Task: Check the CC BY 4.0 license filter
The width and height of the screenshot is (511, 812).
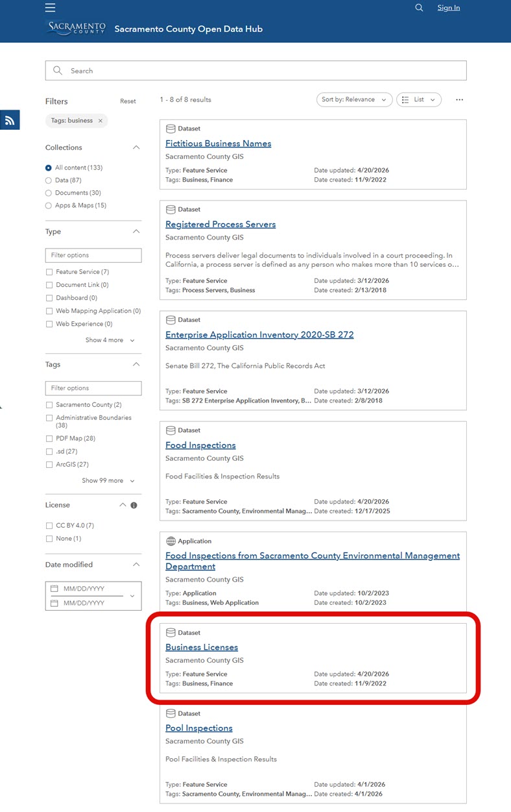Action: (49, 526)
